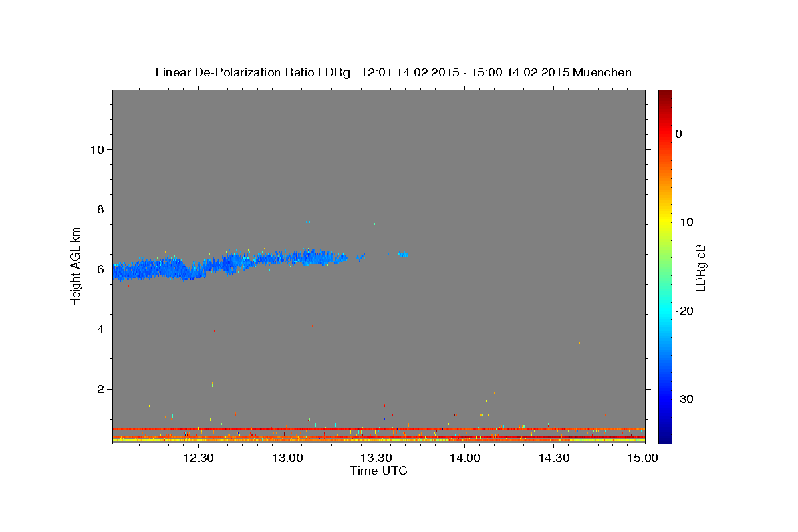Viewport: 798px width, 532px height.
Task: Click the '-10' colorbar tick label
Action: pyautogui.click(x=686, y=222)
